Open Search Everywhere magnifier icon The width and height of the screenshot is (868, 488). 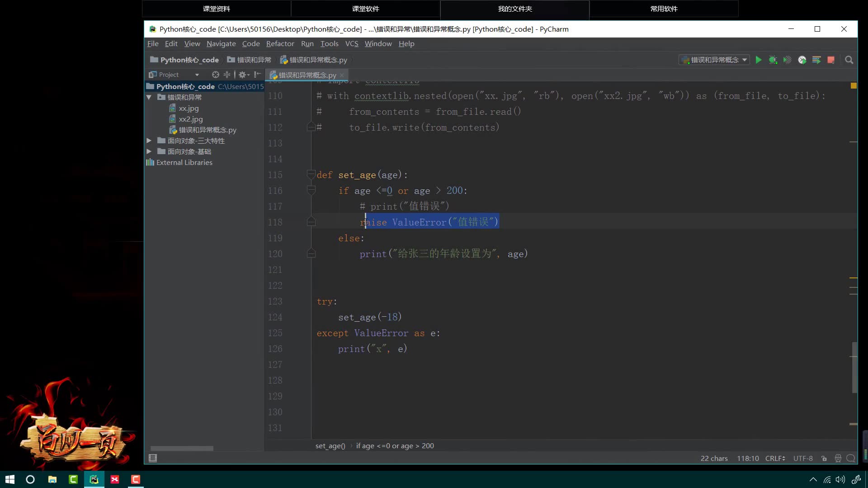[x=849, y=60]
